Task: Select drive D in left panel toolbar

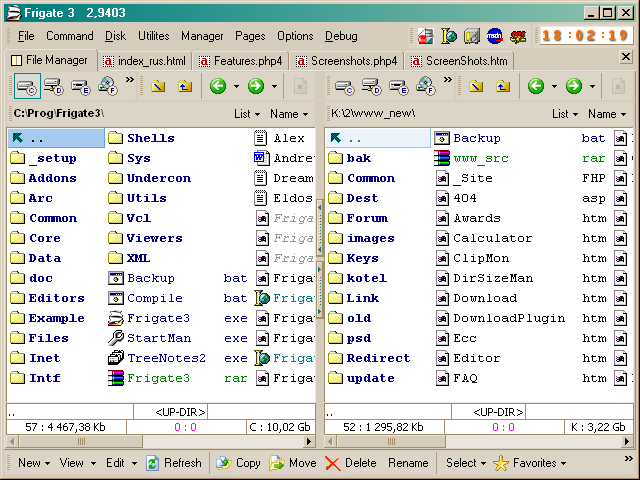Action: [54, 86]
